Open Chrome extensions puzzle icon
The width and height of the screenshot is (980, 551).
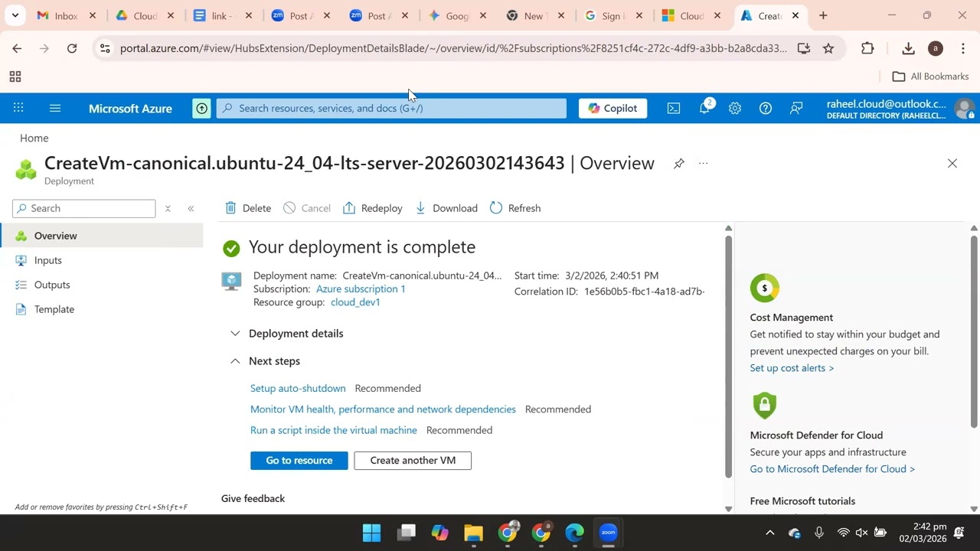pos(867,48)
